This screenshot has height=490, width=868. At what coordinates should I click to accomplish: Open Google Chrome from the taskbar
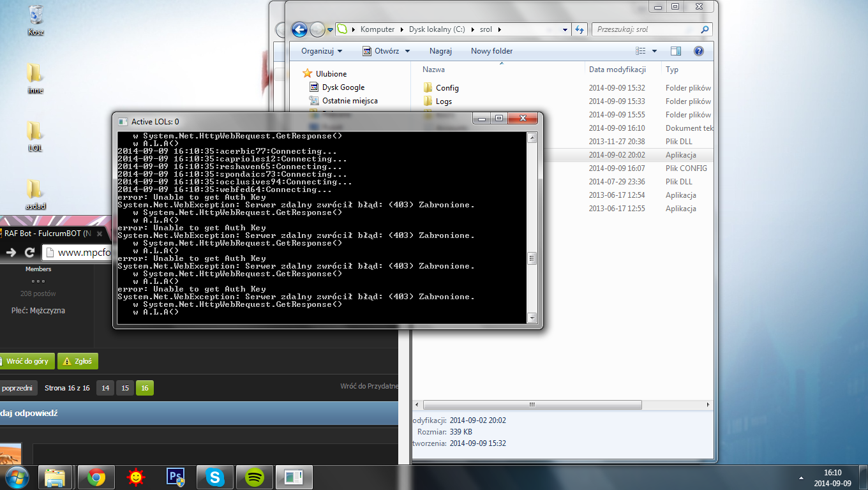96,477
